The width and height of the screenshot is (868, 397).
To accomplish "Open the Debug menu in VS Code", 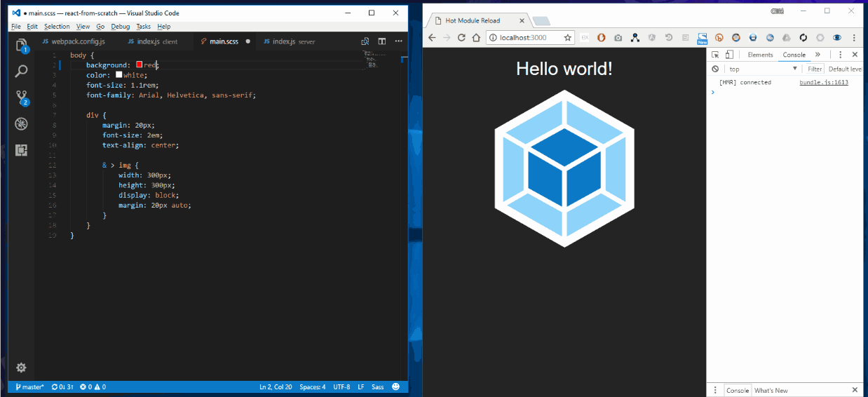I will click(x=121, y=27).
